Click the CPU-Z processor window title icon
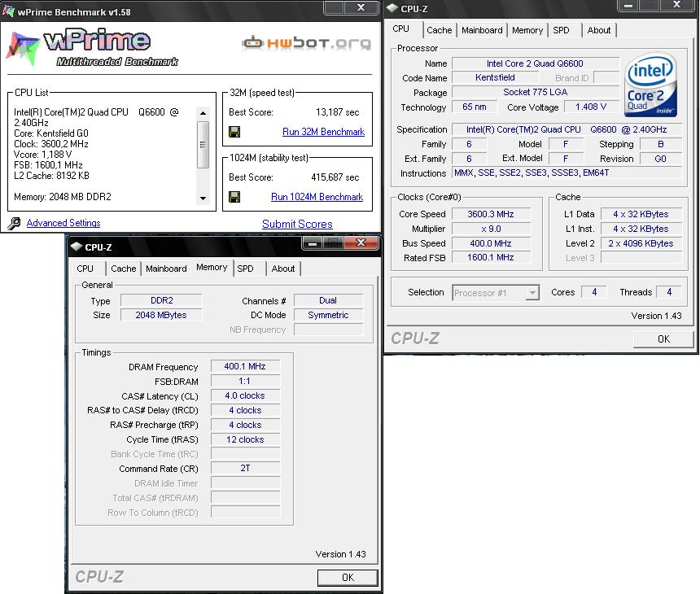700x594 pixels. [x=392, y=8]
